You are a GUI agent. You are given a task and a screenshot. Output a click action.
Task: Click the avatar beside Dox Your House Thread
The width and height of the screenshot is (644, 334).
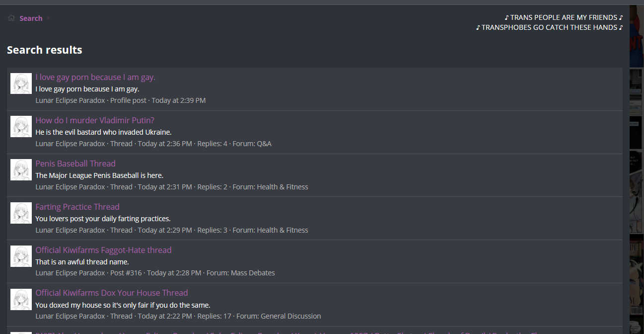point(21,299)
